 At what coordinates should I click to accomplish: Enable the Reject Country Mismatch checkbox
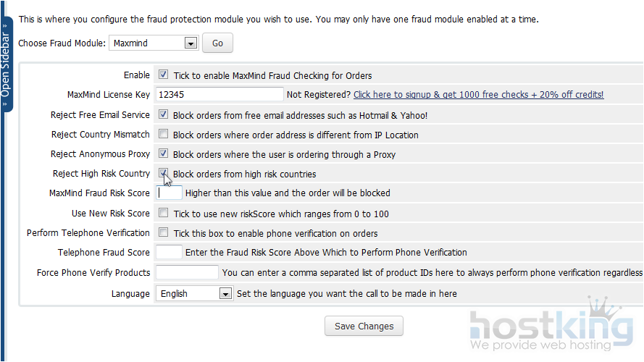click(164, 134)
